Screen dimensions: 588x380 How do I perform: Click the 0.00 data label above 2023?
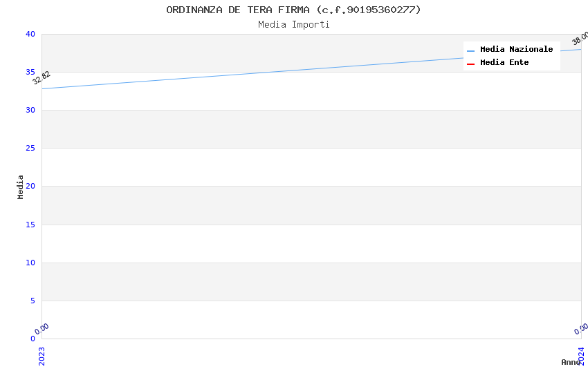42,328
